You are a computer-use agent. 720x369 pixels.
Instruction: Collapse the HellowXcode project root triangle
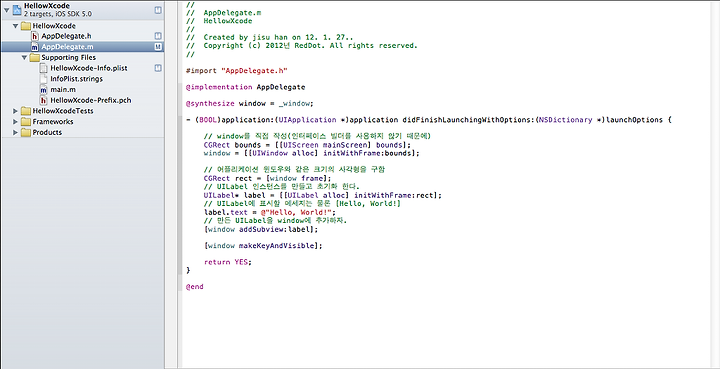(x=5, y=9)
